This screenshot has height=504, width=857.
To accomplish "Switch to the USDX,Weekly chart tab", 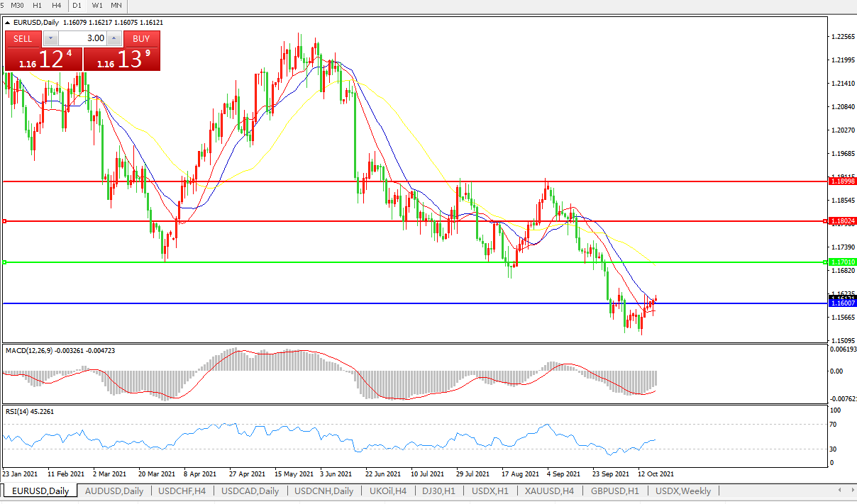I will (682, 491).
